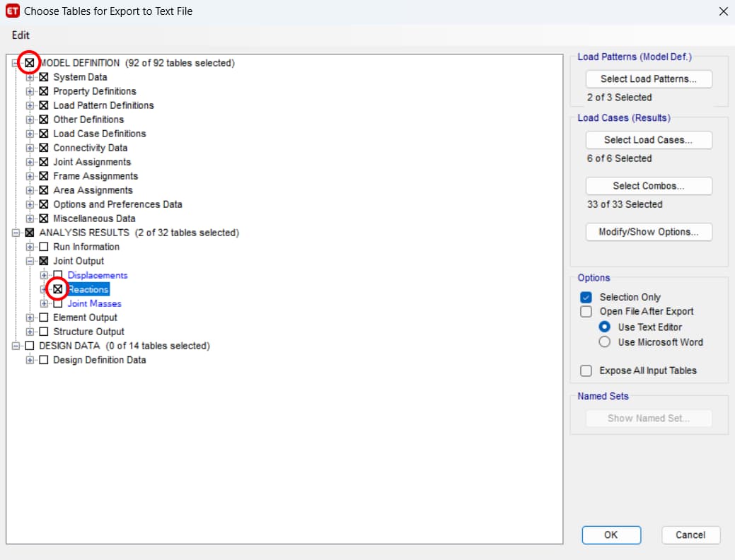Check the Run Information checkbox
735x560 pixels.
pos(44,247)
